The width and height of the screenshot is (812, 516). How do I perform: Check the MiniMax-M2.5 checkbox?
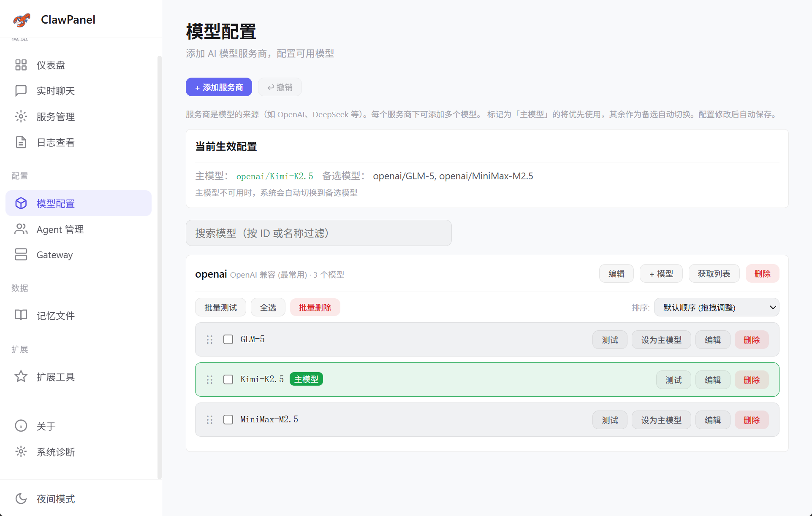[x=228, y=419]
